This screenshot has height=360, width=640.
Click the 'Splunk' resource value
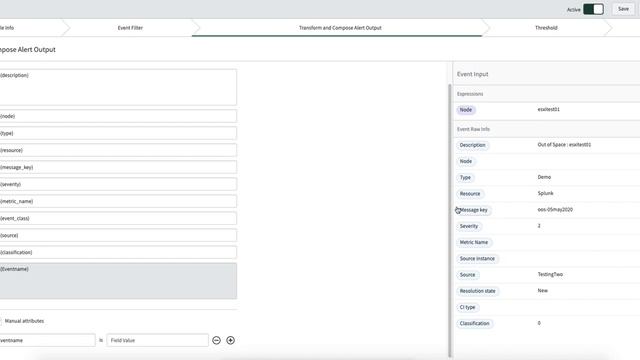click(545, 193)
